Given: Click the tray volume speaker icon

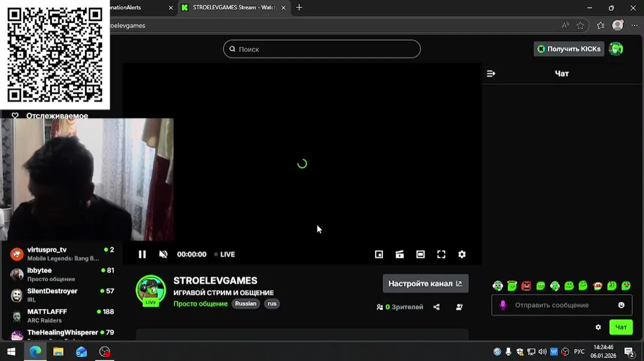Looking at the screenshot, I should 542,352.
